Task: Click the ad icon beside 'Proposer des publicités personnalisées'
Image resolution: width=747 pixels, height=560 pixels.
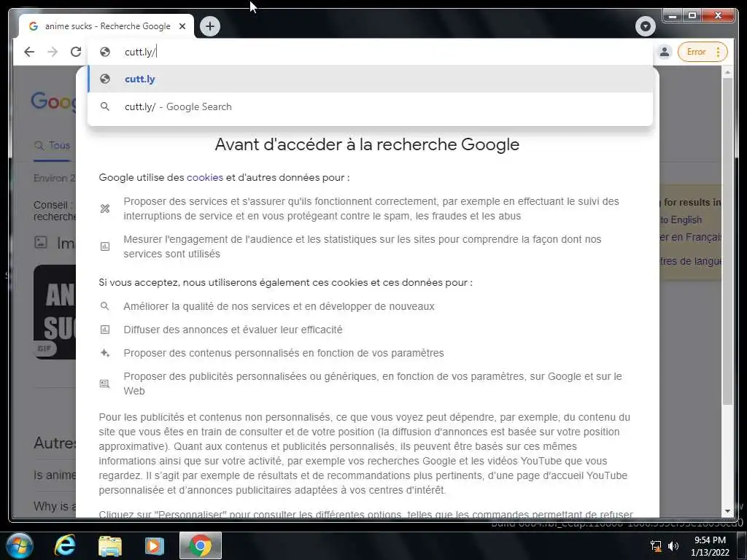Action: [x=105, y=384]
